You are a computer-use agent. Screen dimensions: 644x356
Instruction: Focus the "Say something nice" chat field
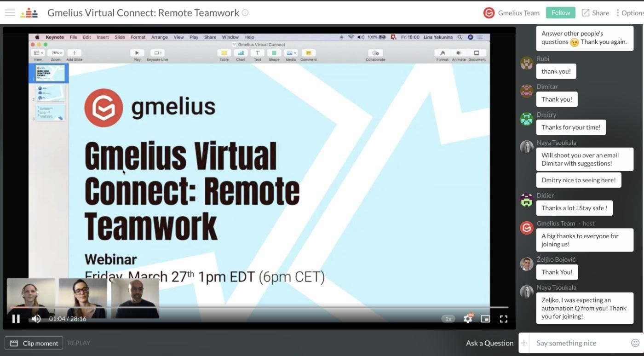coord(581,343)
